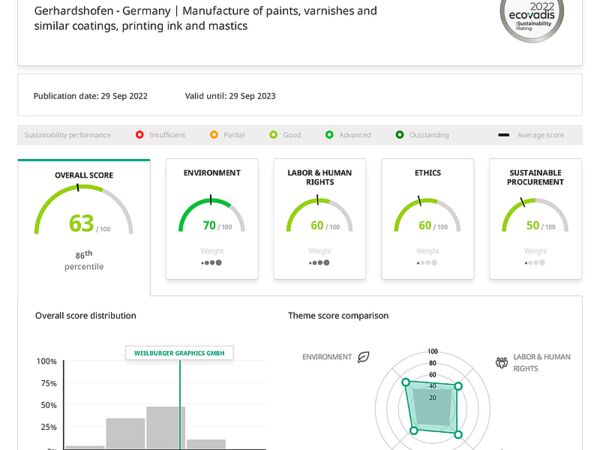The width and height of the screenshot is (600, 450).
Task: Click the radar chart Labor & Human Rights point
Action: (458, 386)
